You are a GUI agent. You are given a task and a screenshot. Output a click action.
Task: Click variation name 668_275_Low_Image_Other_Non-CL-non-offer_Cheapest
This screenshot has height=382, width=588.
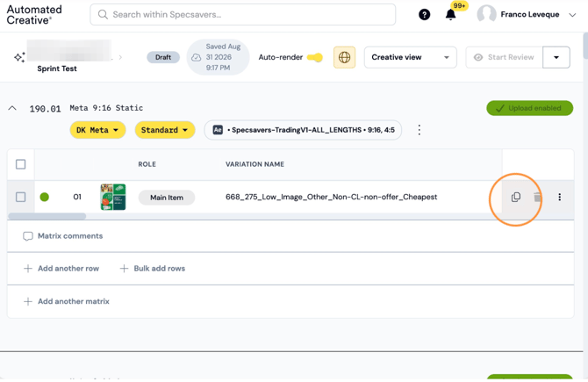tap(331, 197)
